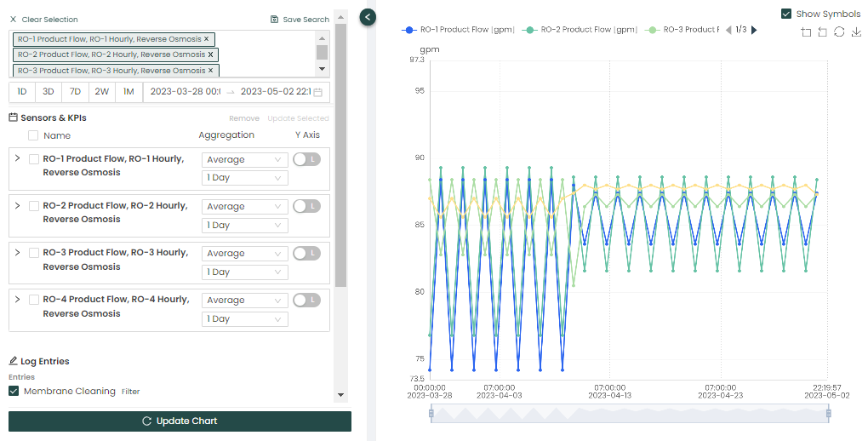Uncheck the Membrane Cleaning log entry
The width and height of the screenshot is (868, 441).
[14, 391]
